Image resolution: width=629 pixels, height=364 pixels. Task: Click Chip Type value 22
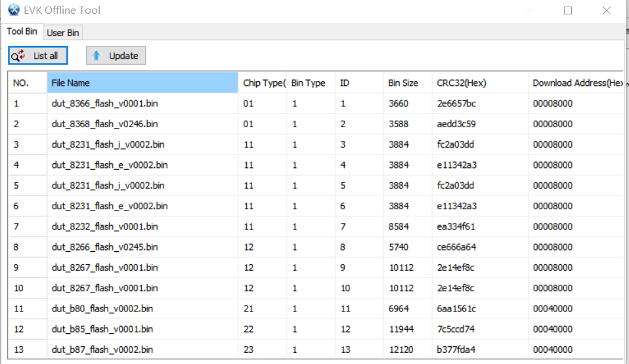[249, 329]
